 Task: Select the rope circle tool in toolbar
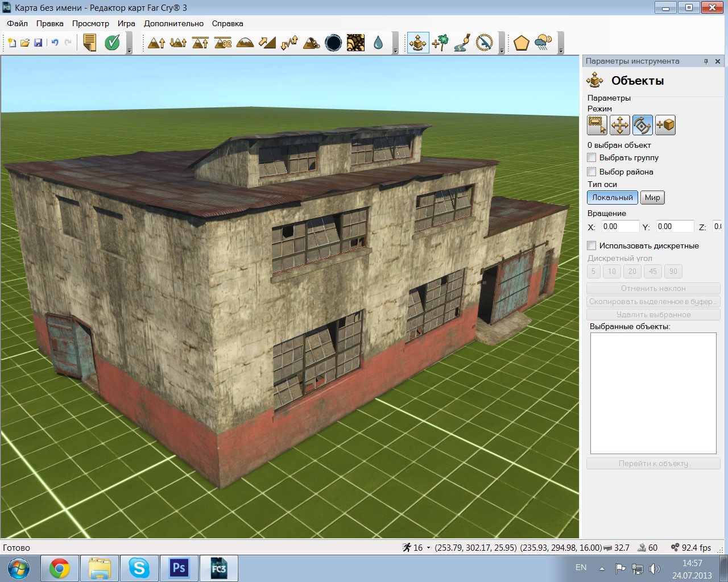[485, 43]
